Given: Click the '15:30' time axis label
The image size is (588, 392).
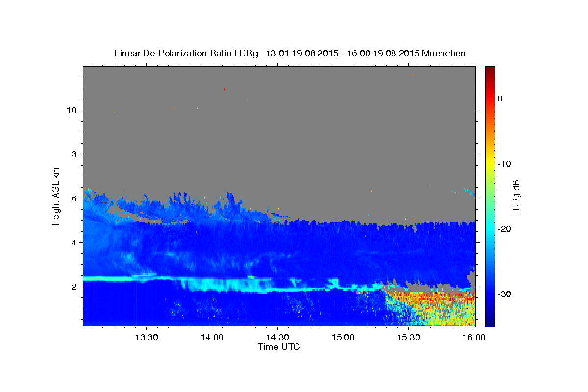Looking at the screenshot, I should (x=409, y=337).
